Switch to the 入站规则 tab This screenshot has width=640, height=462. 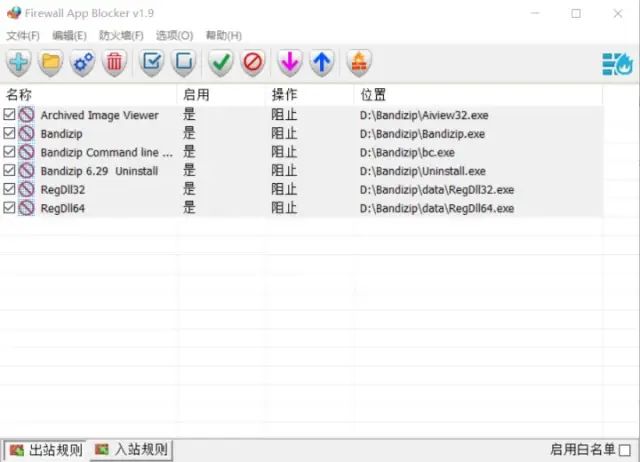click(x=131, y=450)
